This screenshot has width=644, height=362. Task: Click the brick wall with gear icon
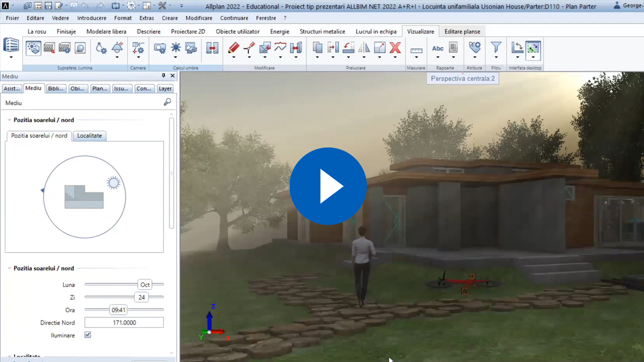(65, 48)
